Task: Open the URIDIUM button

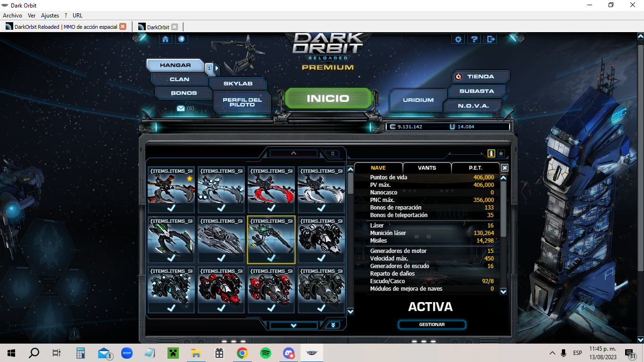Action: click(x=418, y=100)
